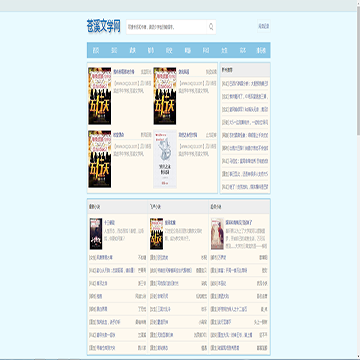This screenshot has height=360, width=360.
Task: Open last link in right sidebar list
Action: click(x=245, y=186)
